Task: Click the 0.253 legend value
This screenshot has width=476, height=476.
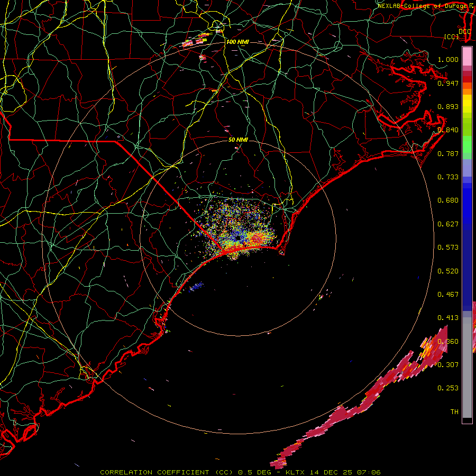Action: 448,388
